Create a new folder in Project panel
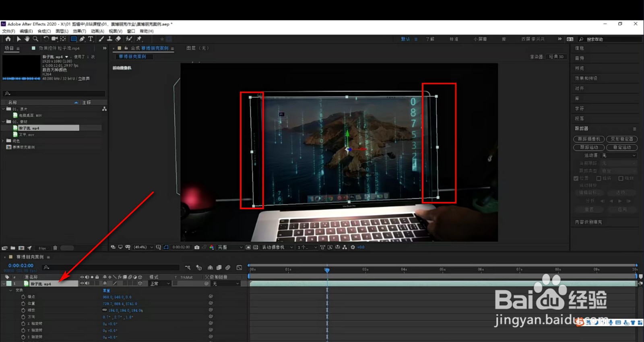The width and height of the screenshot is (644, 342). 13,248
